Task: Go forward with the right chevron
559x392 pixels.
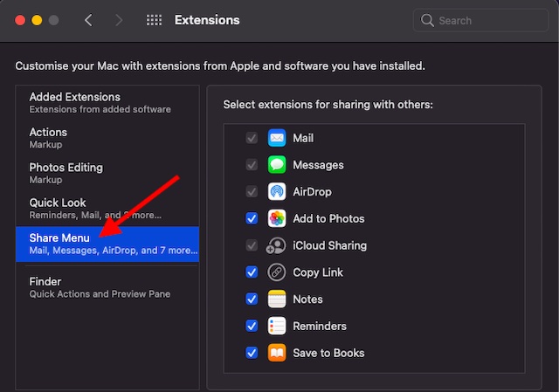Action: (x=119, y=20)
